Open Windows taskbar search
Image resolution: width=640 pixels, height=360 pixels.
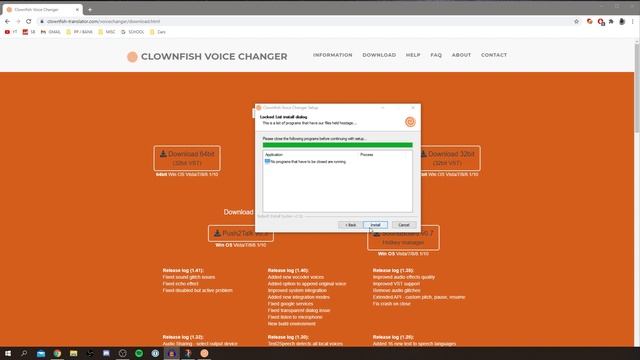[x=24, y=353]
